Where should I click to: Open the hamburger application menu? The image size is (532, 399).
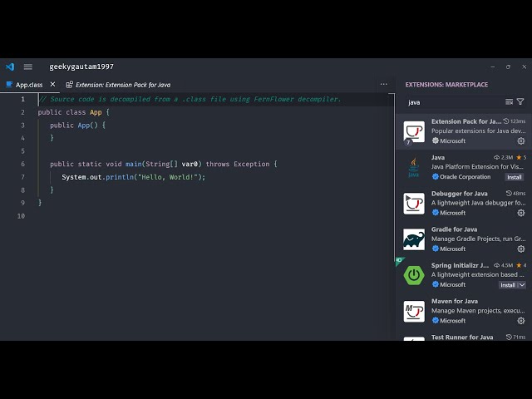tap(27, 66)
